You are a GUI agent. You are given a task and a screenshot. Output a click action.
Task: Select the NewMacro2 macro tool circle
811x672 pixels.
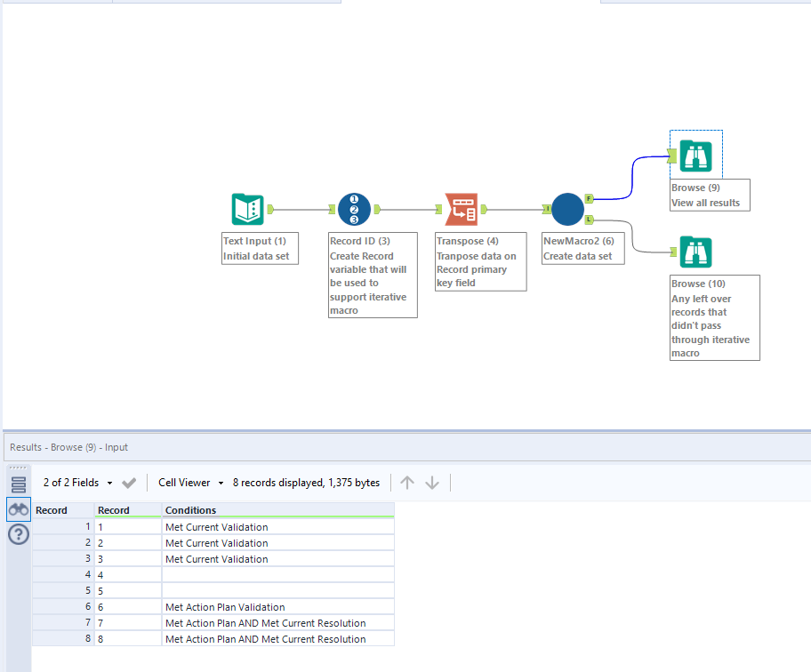(567, 210)
